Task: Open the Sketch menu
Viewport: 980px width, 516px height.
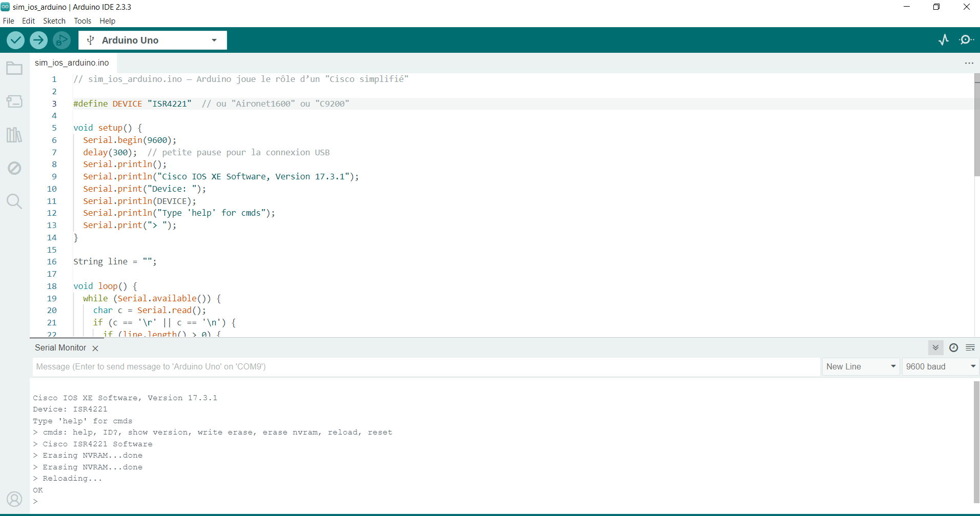Action: 54,21
